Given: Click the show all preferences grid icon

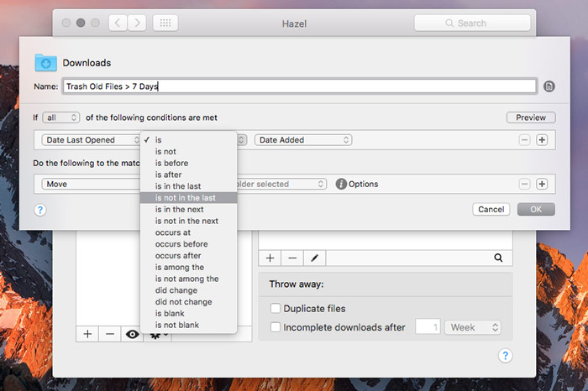Looking at the screenshot, I should (165, 23).
